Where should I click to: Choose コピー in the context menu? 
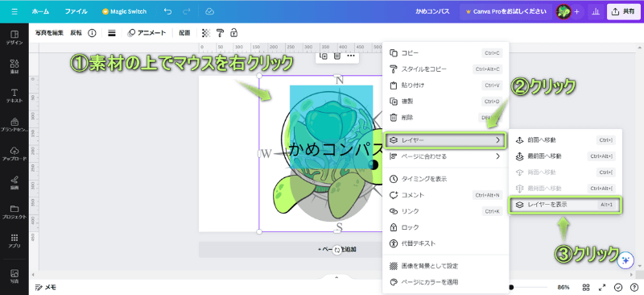click(x=446, y=53)
